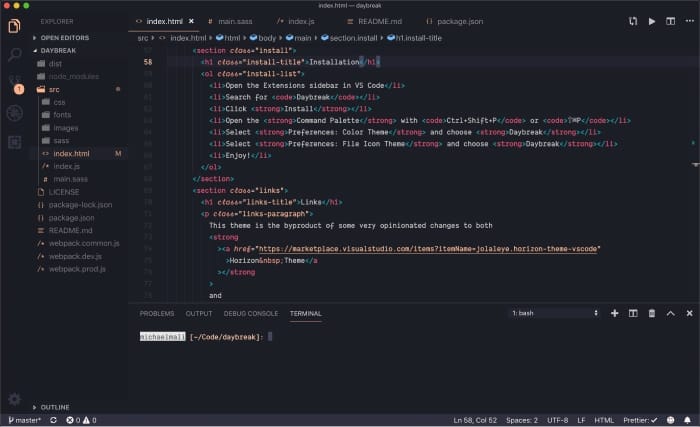
Task: Open package.json in the file tree
Action: [71, 218]
